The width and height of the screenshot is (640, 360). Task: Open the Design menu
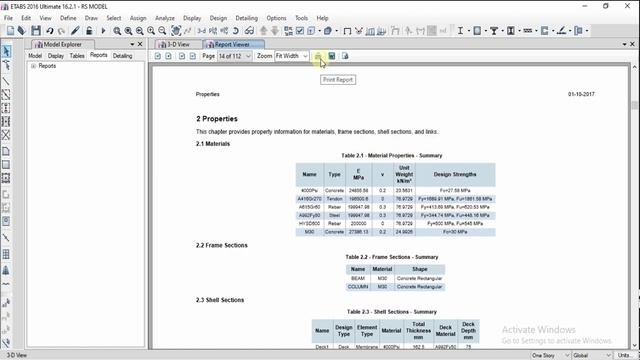point(218,18)
